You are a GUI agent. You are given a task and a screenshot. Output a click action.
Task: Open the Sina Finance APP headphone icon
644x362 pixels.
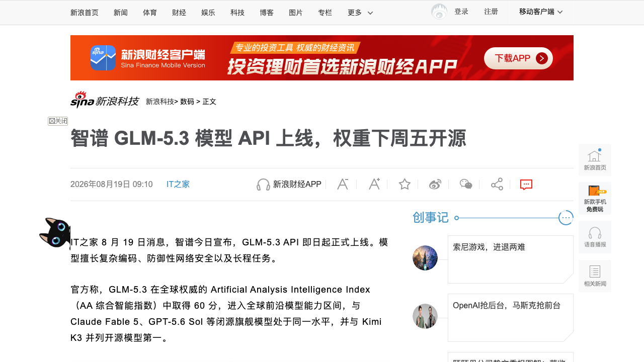click(263, 185)
